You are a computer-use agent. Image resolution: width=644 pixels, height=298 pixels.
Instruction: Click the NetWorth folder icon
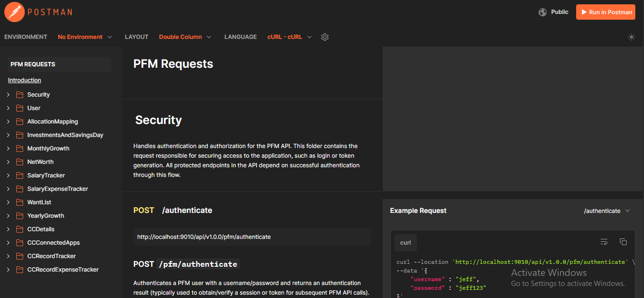pyautogui.click(x=20, y=162)
